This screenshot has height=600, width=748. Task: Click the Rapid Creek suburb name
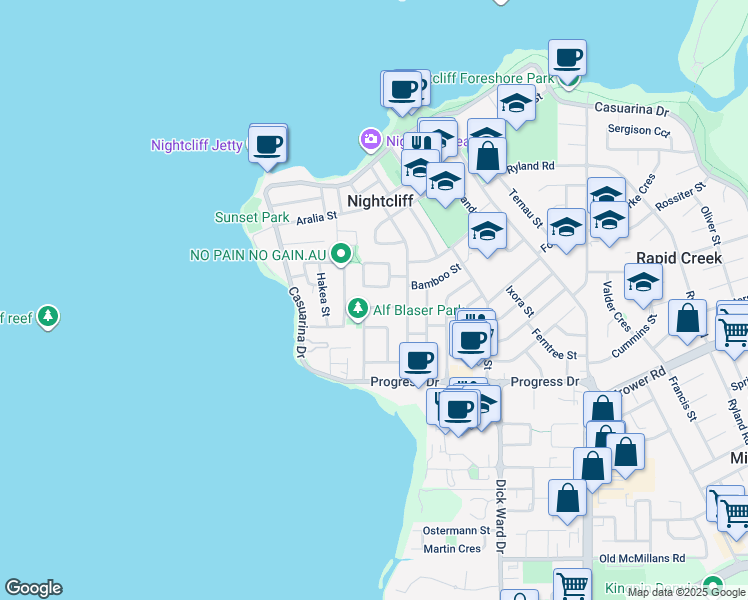pyautogui.click(x=679, y=258)
